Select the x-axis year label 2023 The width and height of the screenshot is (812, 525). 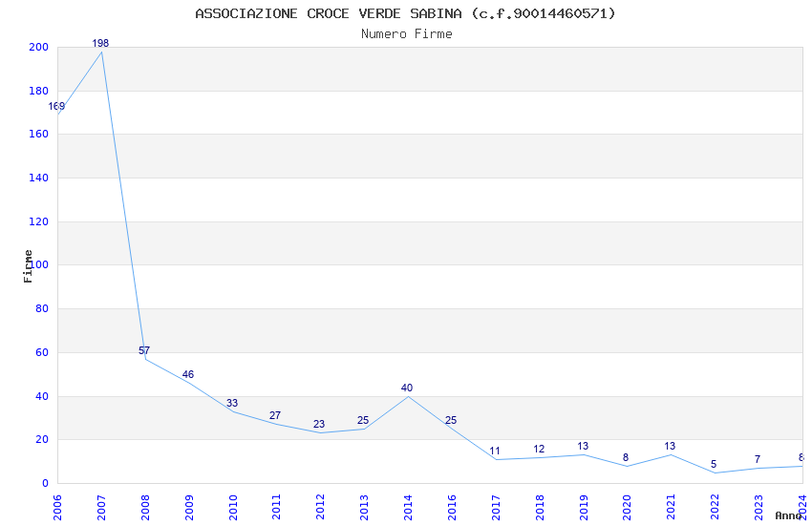point(759,508)
